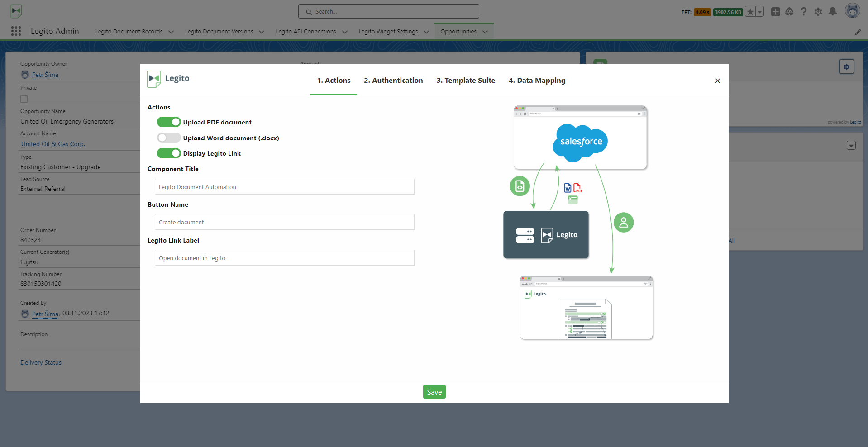Image resolution: width=868 pixels, height=447 pixels.
Task: Close the Legito settings dialog
Action: 717,81
